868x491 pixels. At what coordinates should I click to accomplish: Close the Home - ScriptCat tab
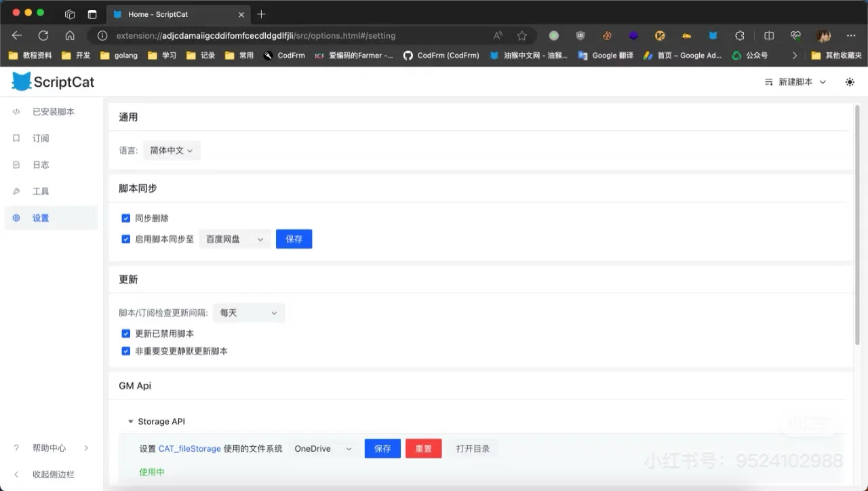tap(241, 14)
